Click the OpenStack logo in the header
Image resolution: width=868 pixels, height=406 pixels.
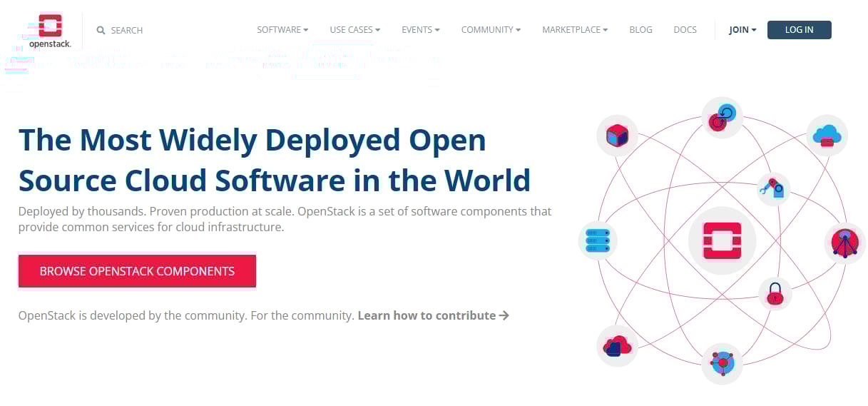point(50,30)
